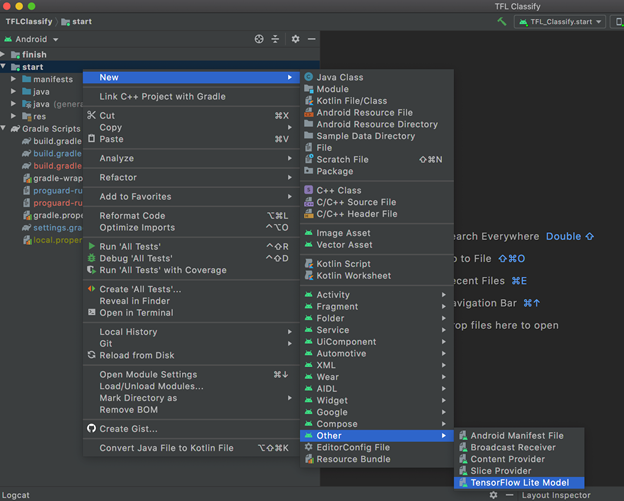The image size is (624, 501).
Task: Click the locate target icon in project panel
Action: (259, 39)
